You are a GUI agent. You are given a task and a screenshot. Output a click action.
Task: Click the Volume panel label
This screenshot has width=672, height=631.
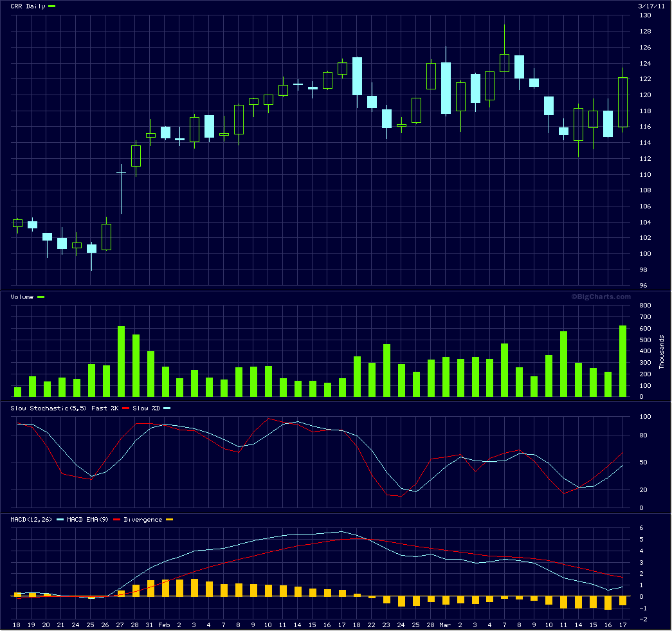(22, 297)
